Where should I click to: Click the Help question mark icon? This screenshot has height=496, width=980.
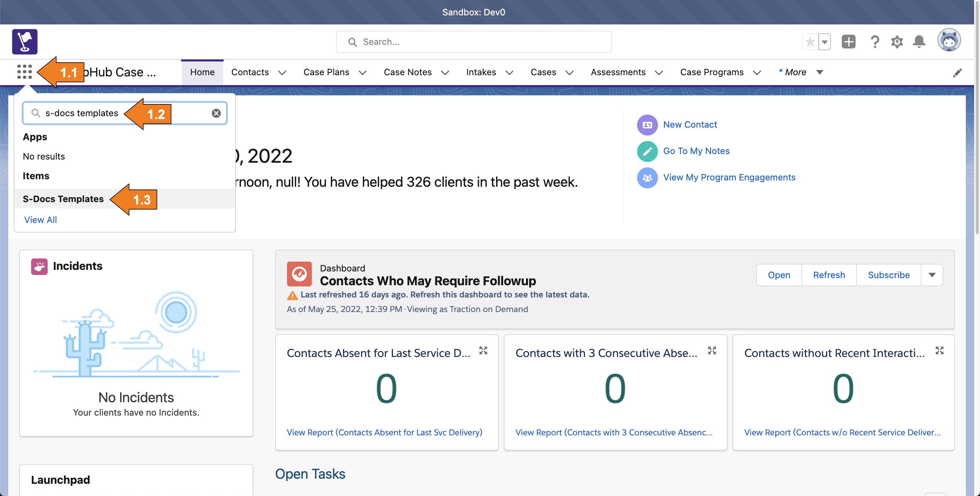pyautogui.click(x=874, y=41)
